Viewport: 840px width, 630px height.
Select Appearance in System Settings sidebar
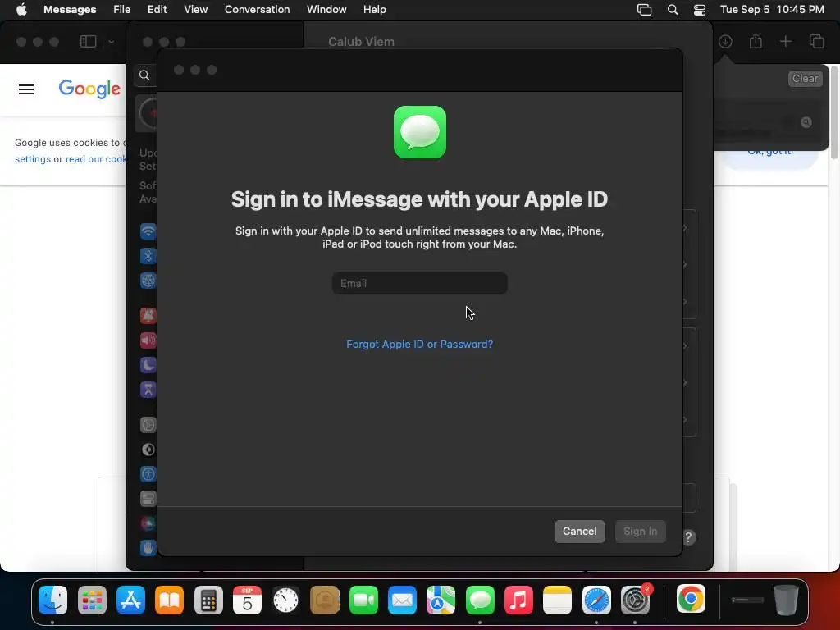[148, 450]
